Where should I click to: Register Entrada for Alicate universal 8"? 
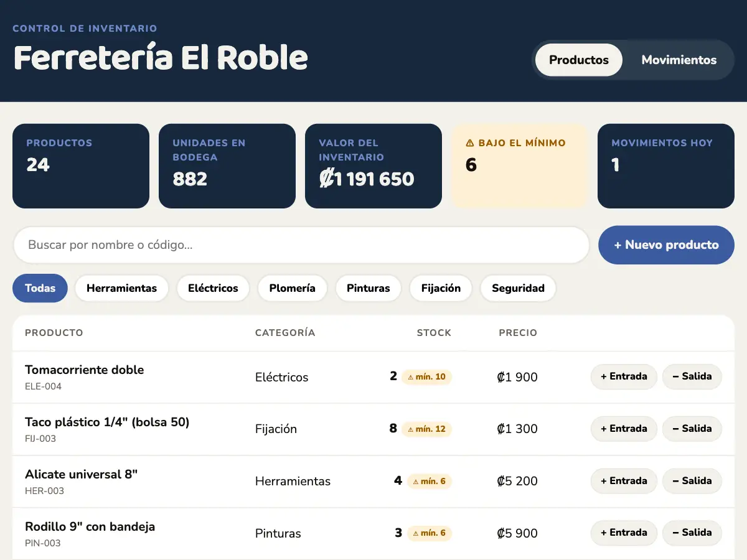click(x=624, y=481)
